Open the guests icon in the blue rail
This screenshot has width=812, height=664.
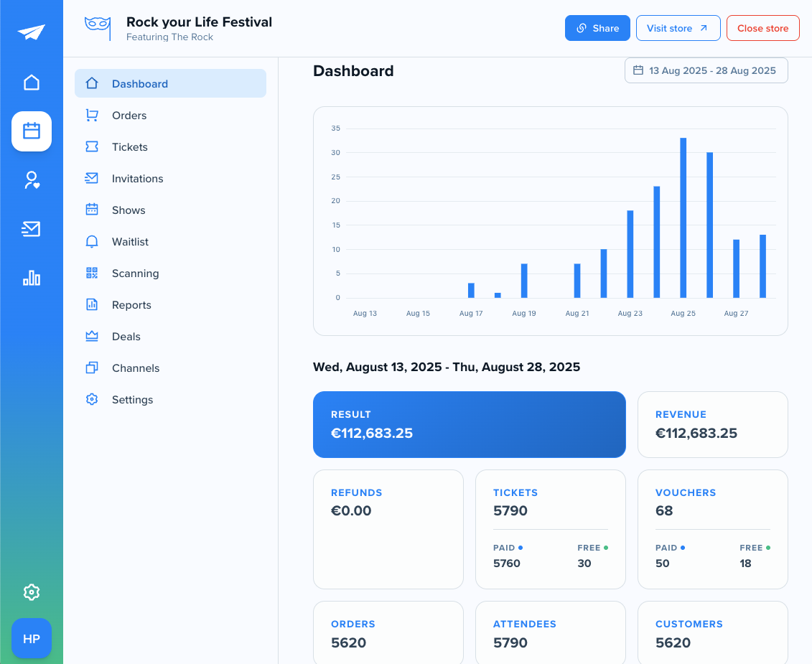[x=32, y=180]
